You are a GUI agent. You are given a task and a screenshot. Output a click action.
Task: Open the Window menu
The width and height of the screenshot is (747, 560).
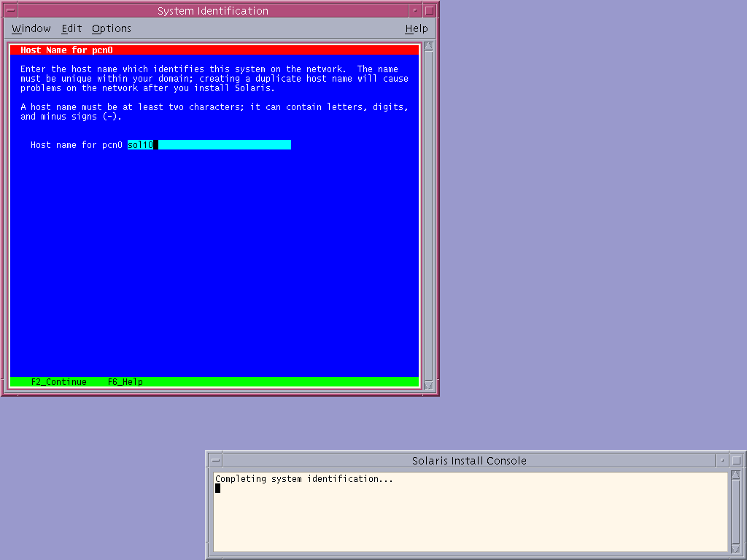tap(31, 28)
